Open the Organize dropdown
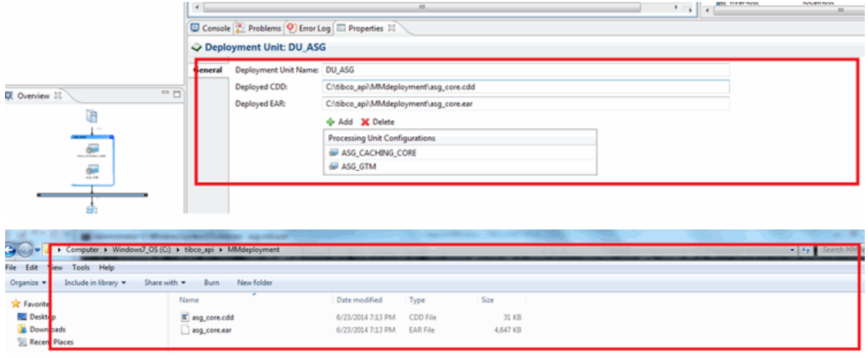The height and width of the screenshot is (358, 868). tap(29, 283)
